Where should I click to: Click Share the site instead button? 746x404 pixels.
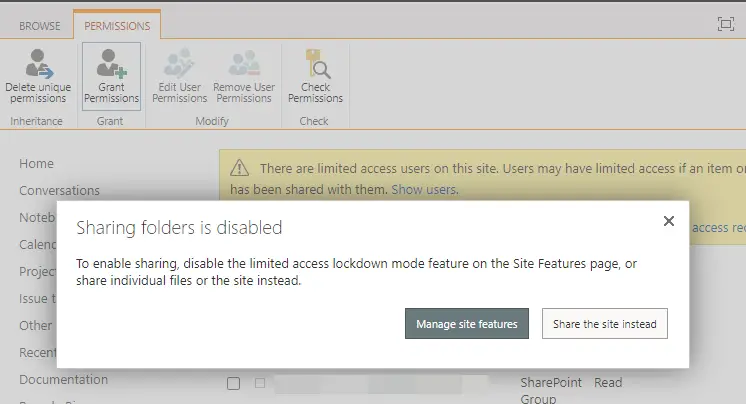(x=605, y=324)
